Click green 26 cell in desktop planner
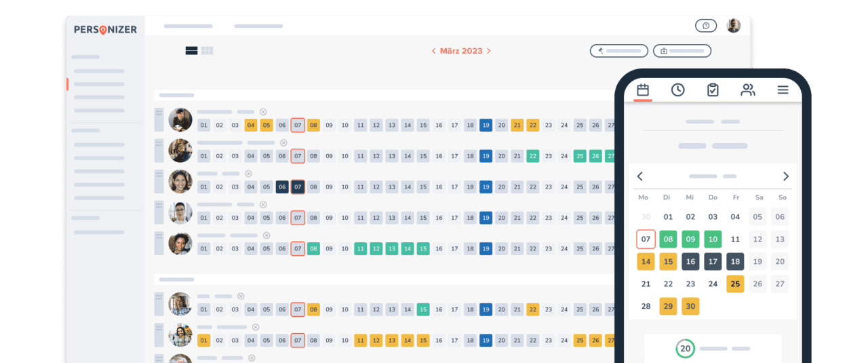 [595, 156]
